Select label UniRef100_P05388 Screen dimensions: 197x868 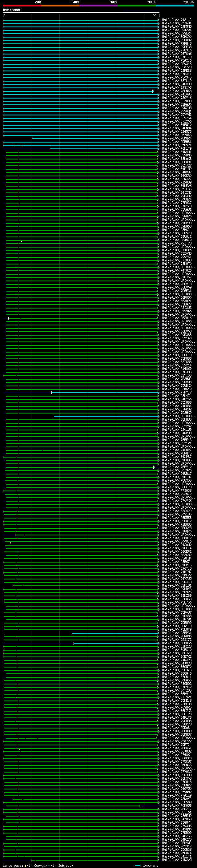point(177,335)
